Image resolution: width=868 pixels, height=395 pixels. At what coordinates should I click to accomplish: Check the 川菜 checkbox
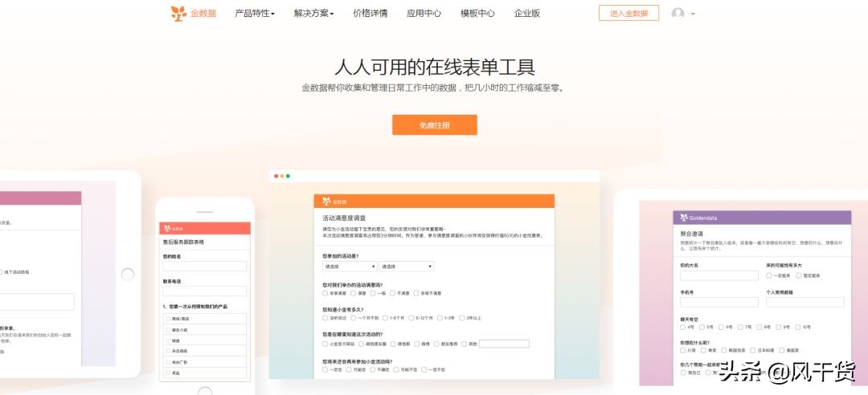pos(683,350)
